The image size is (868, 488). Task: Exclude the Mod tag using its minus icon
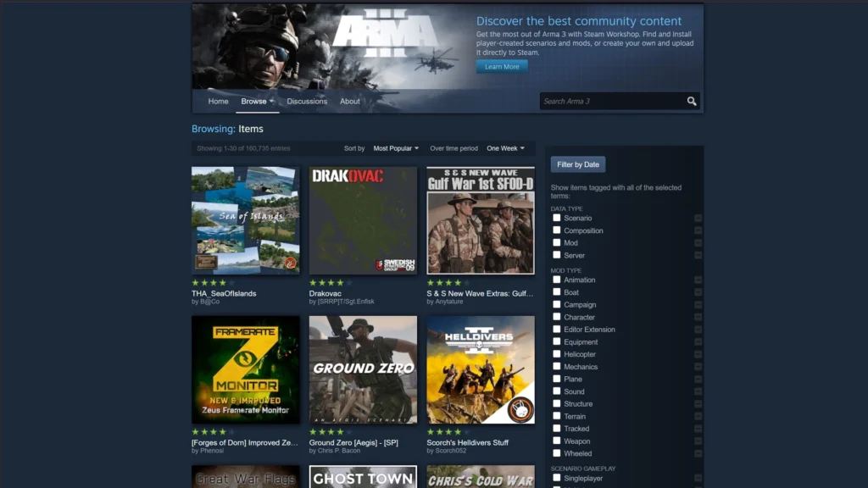698,243
